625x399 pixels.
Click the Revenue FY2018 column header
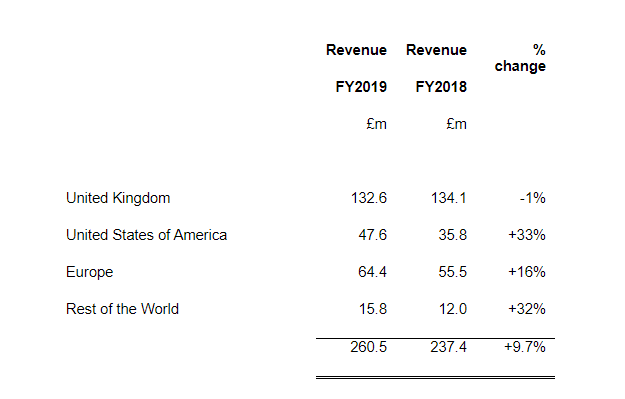[436, 68]
